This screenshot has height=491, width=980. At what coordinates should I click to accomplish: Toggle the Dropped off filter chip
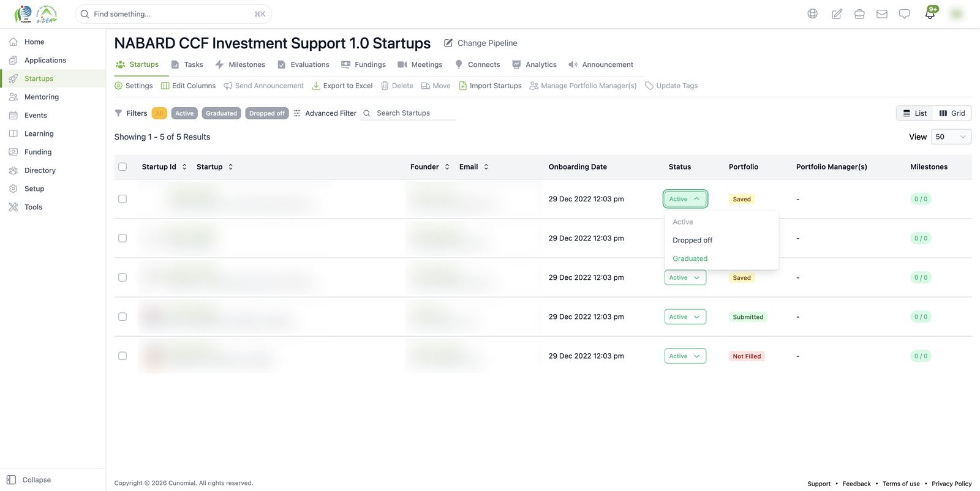[x=267, y=113]
